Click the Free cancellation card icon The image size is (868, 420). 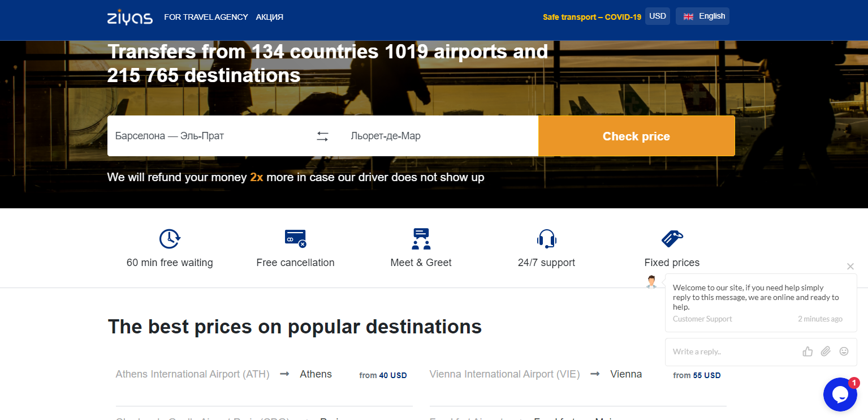point(295,238)
